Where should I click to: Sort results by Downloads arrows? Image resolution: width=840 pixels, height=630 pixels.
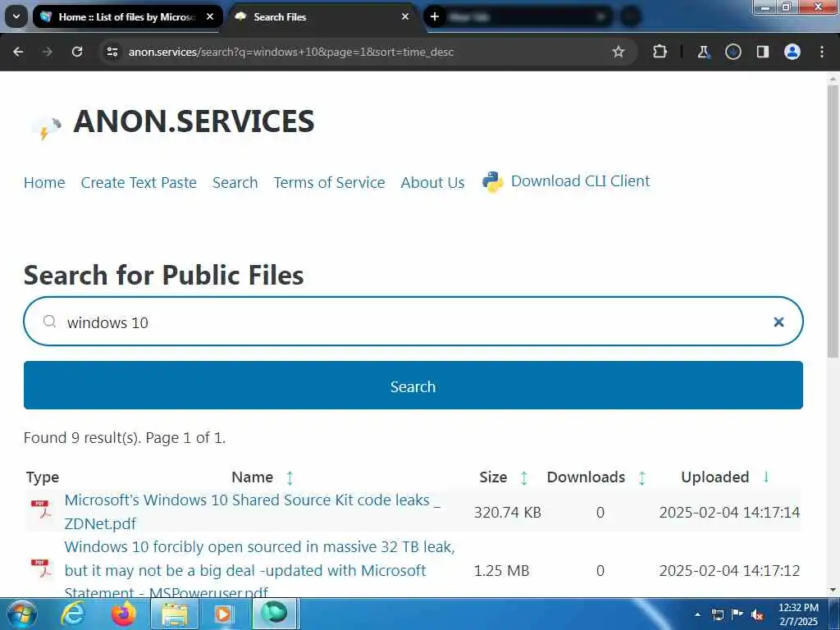pos(641,477)
